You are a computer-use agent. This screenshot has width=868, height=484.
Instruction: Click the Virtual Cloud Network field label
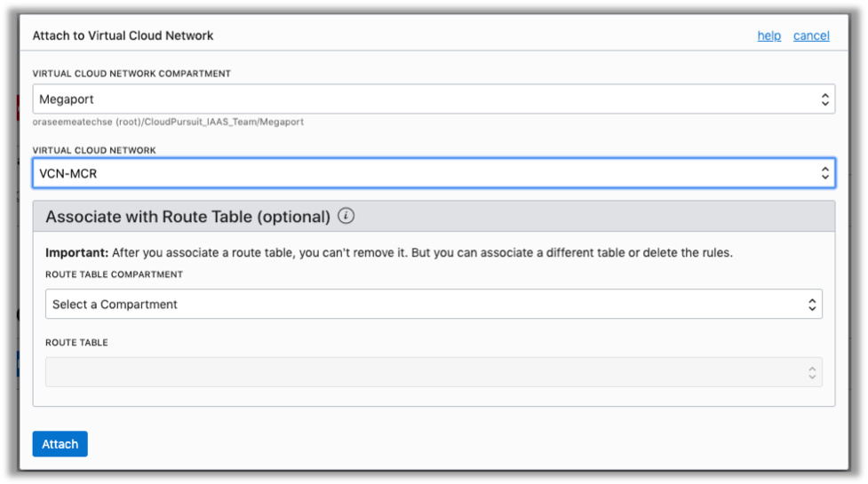pyautogui.click(x=94, y=150)
